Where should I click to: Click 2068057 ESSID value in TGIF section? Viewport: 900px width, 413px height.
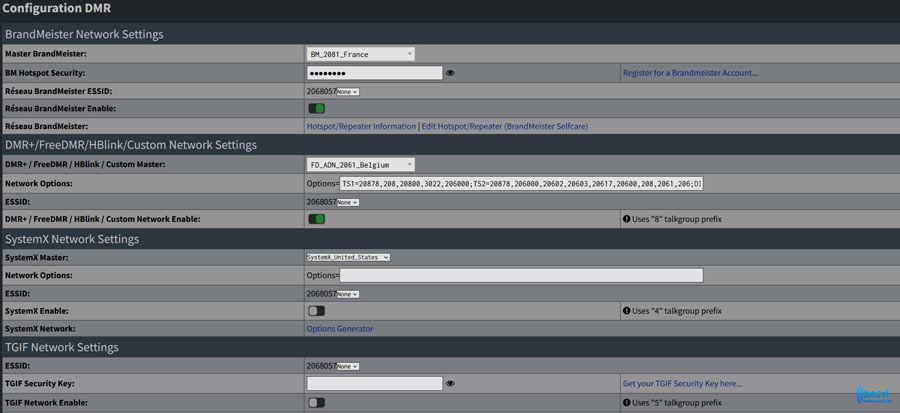point(321,366)
